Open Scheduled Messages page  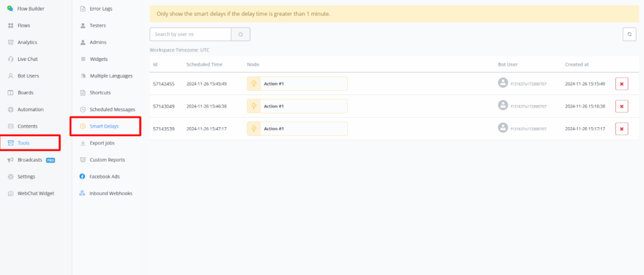click(112, 109)
